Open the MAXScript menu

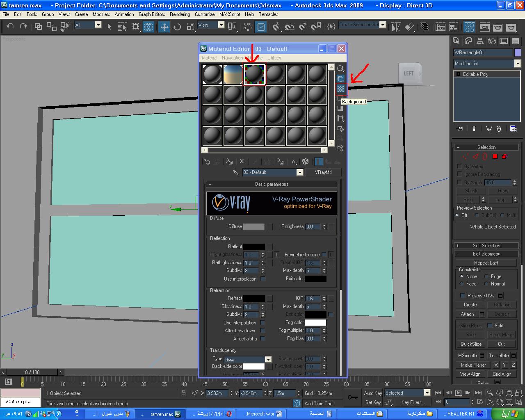click(x=230, y=14)
